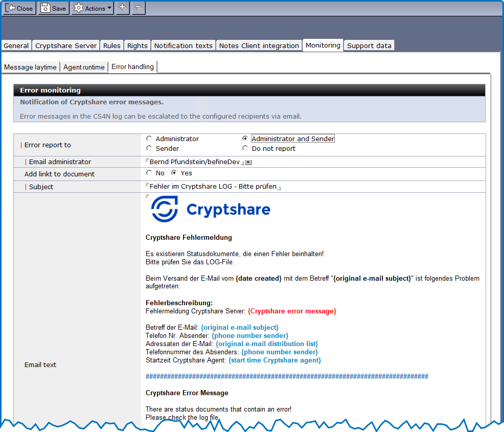Save the configuration document

tap(54, 8)
